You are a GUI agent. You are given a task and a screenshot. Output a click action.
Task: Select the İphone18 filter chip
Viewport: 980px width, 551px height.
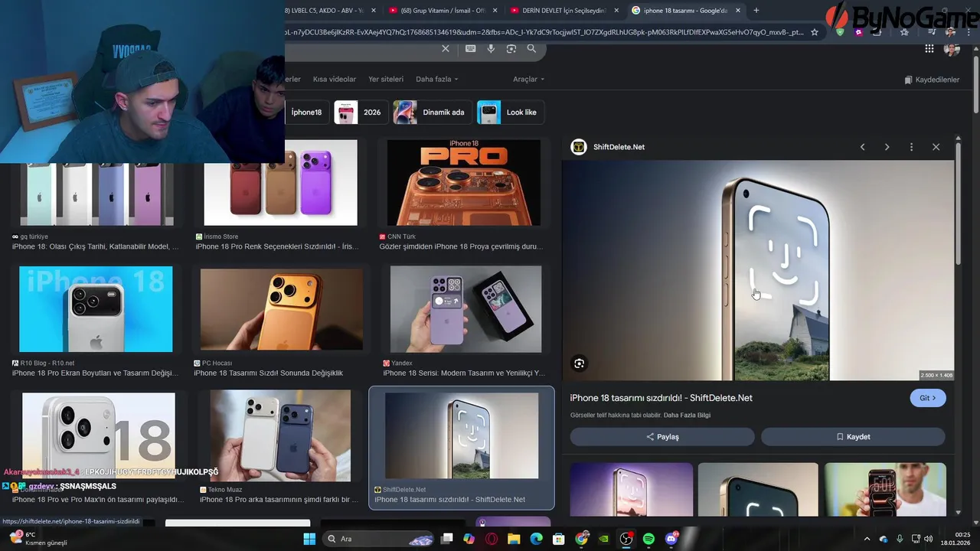pyautogui.click(x=306, y=112)
